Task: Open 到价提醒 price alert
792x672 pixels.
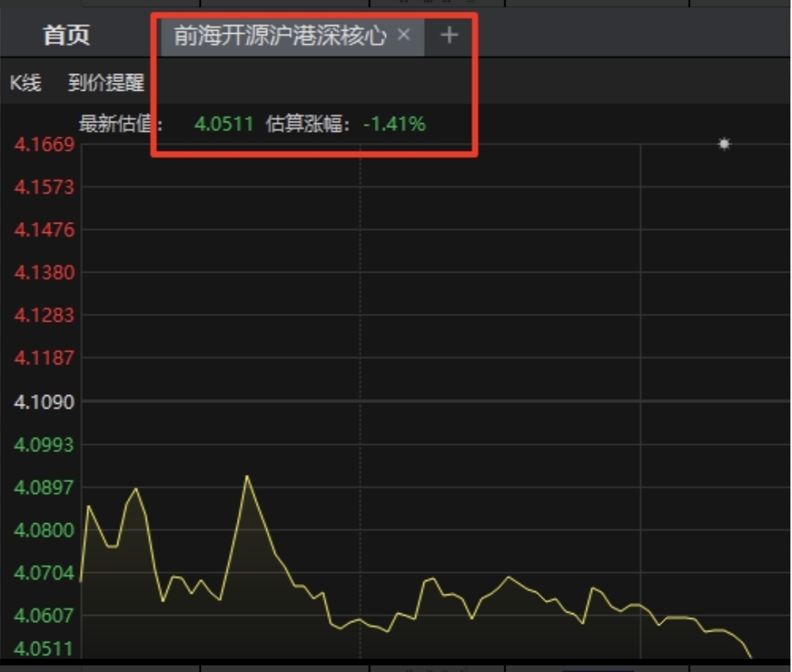Action: click(x=106, y=83)
